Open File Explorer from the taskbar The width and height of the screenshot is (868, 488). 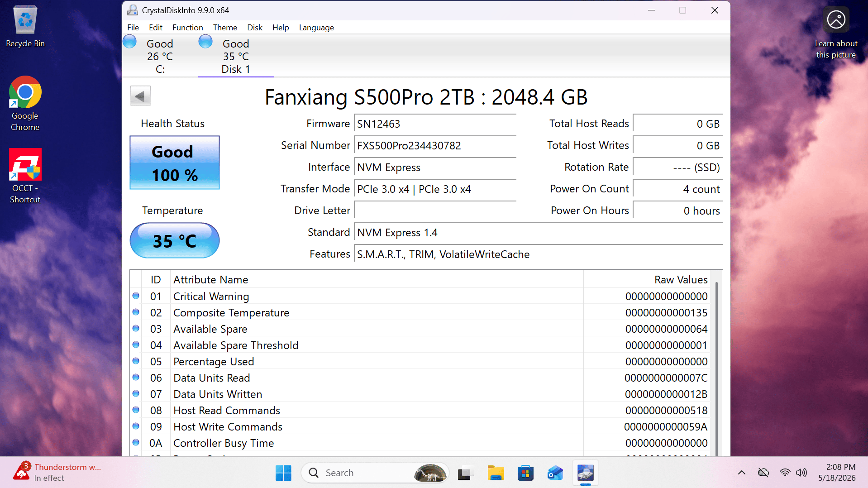[x=496, y=473]
